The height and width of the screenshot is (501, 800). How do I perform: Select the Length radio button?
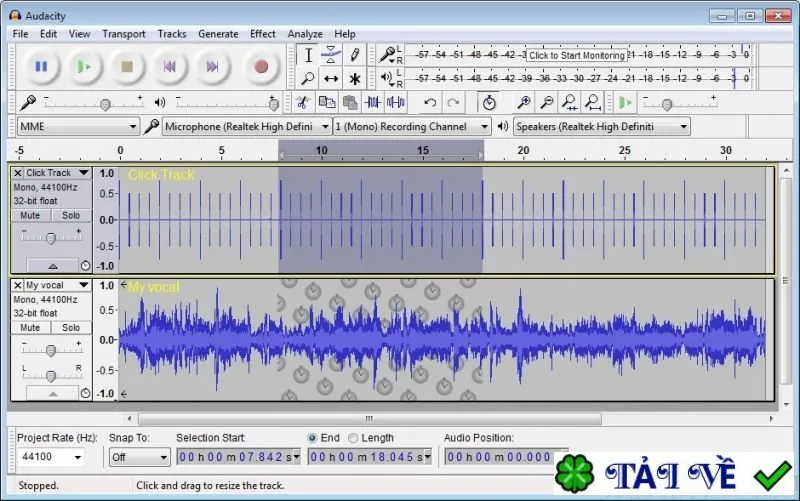pos(353,438)
